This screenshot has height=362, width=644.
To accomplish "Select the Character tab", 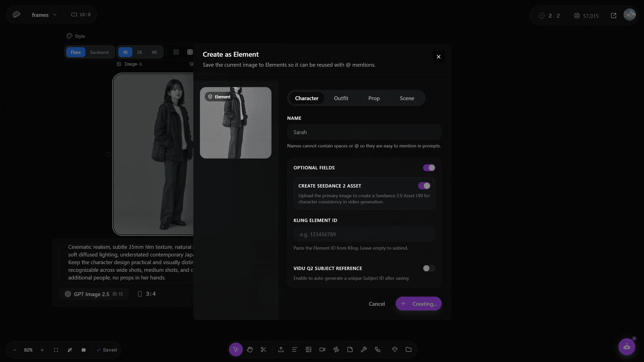I will (x=307, y=98).
